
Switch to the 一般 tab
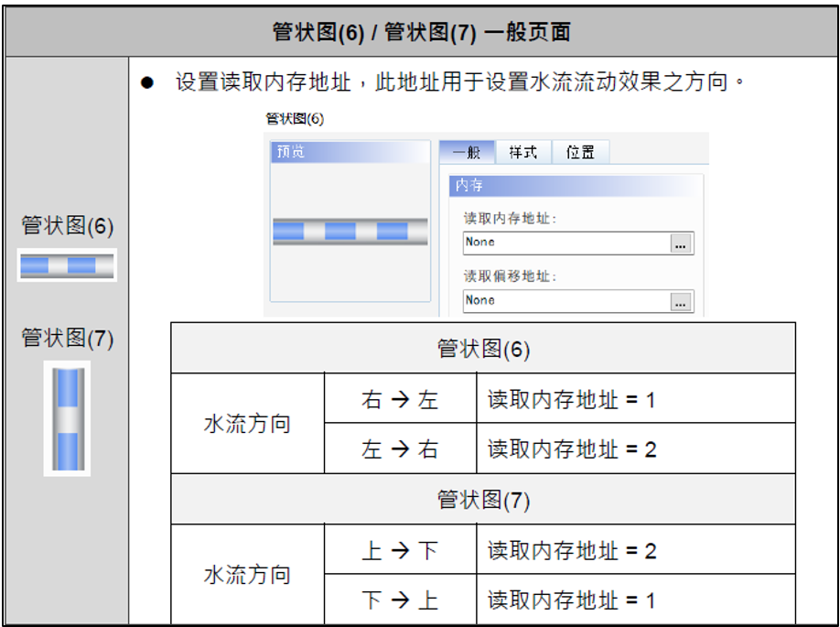[467, 153]
